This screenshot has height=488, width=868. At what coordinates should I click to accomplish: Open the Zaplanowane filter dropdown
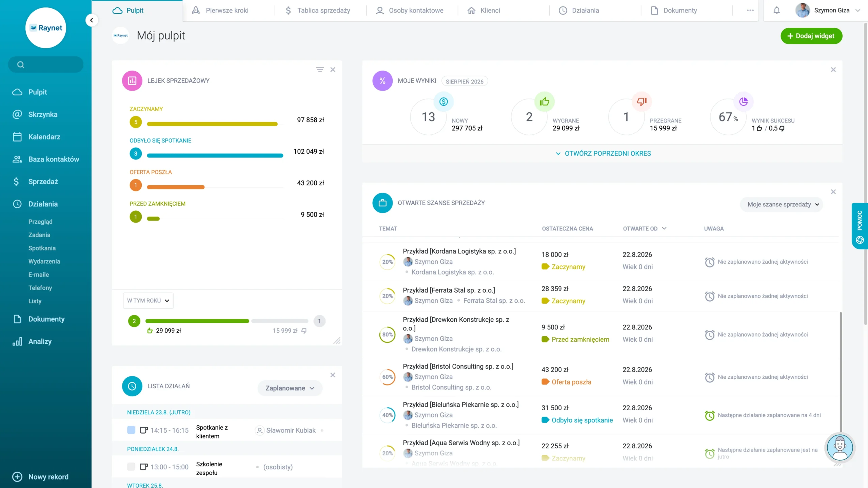pos(290,388)
